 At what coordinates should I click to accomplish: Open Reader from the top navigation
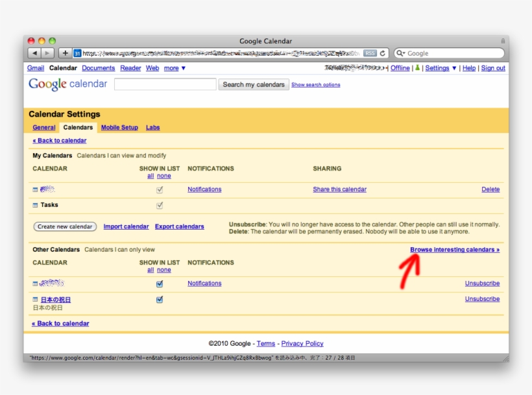tap(130, 68)
